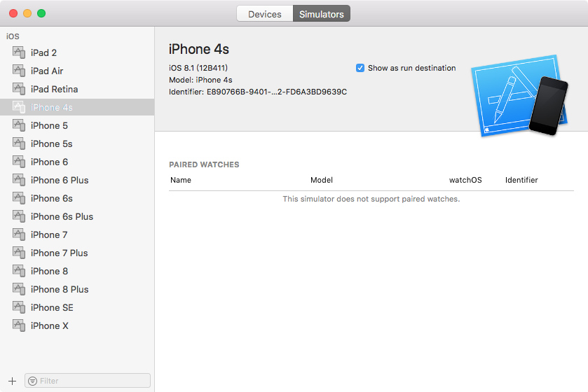Image resolution: width=588 pixels, height=392 pixels.
Task: Click the Name column header
Action: 181,180
